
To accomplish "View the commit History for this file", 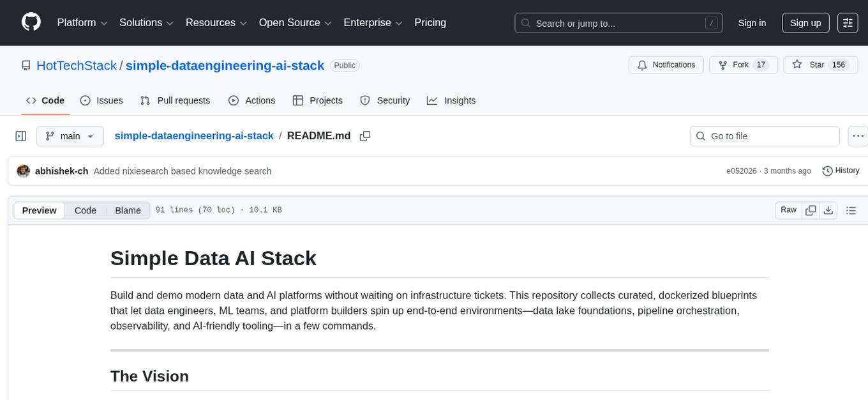I will click(841, 171).
